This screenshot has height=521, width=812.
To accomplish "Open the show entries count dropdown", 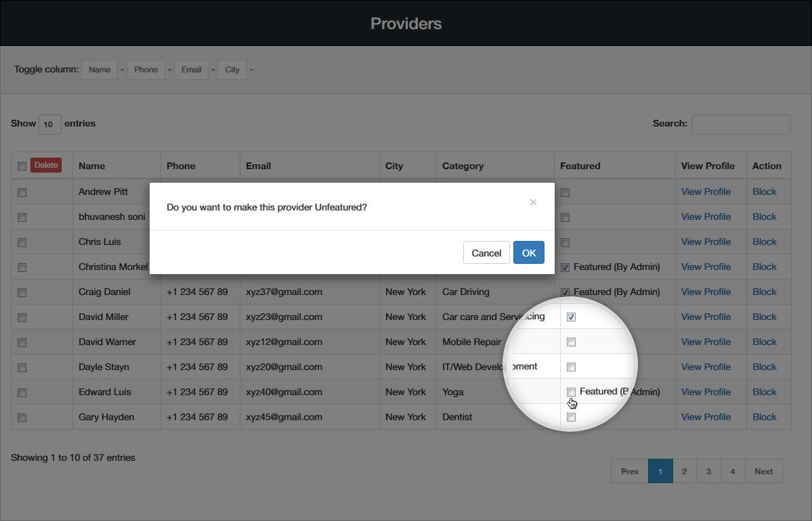I will click(50, 124).
